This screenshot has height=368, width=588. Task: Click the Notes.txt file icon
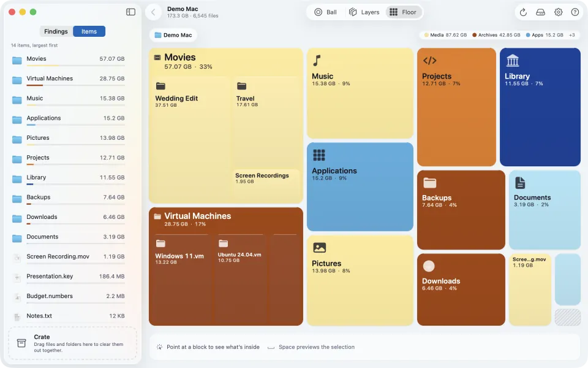[x=17, y=317]
